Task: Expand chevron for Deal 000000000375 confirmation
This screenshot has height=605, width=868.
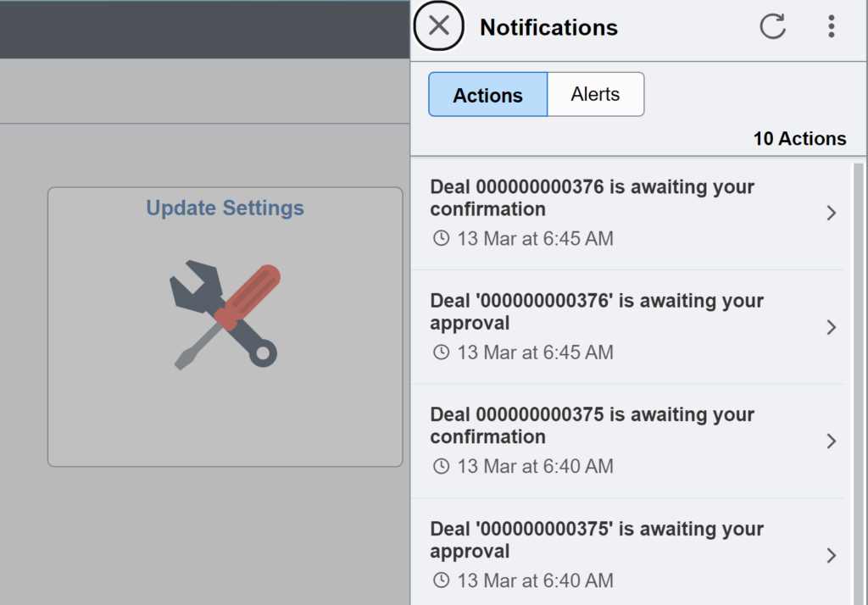Action: coord(831,441)
